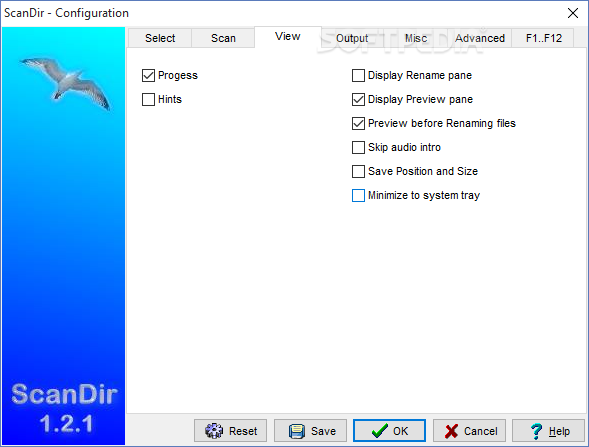
Task: Go to the Output tab
Action: [x=352, y=38]
